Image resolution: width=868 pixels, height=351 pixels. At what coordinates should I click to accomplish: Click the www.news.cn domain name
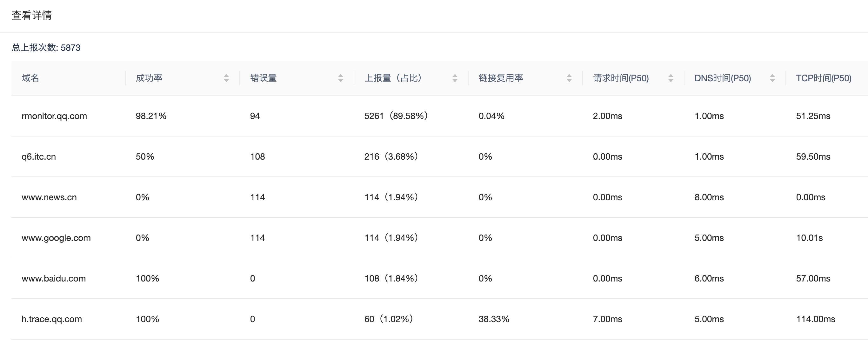tap(49, 197)
